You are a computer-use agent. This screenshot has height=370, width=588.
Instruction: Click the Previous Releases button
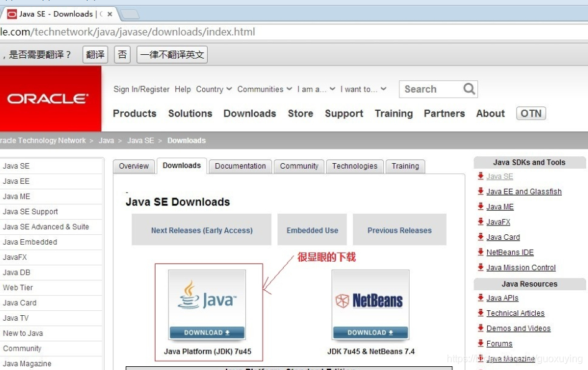click(399, 230)
